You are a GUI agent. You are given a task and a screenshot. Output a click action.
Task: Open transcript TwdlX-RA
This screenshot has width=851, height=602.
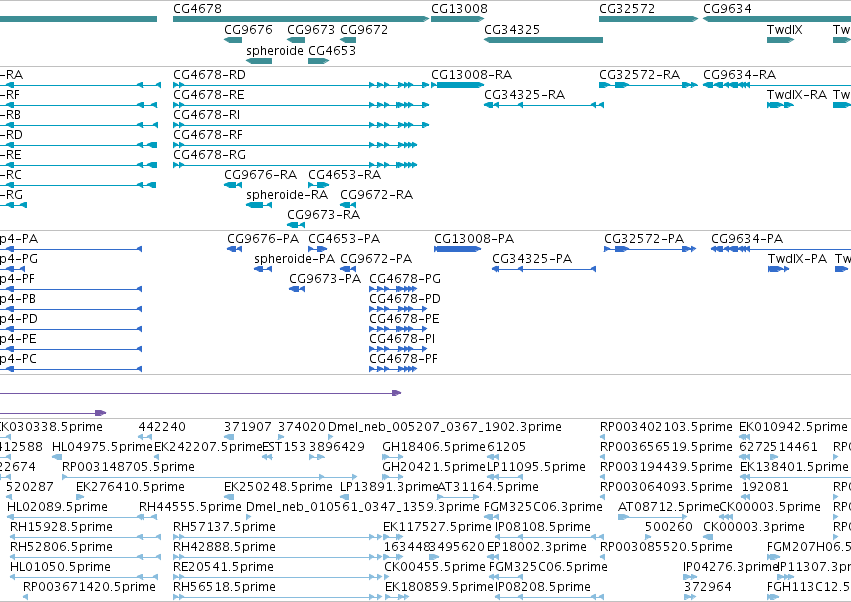point(797,94)
